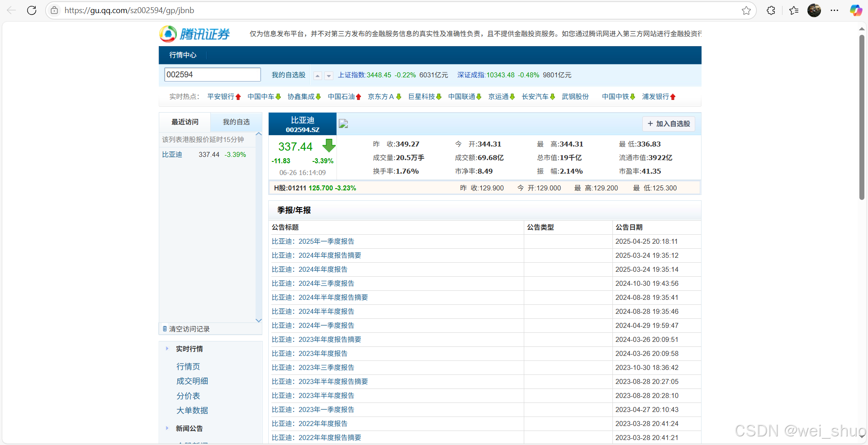Open hot stock 中国联通
868x445 pixels.
click(x=462, y=97)
